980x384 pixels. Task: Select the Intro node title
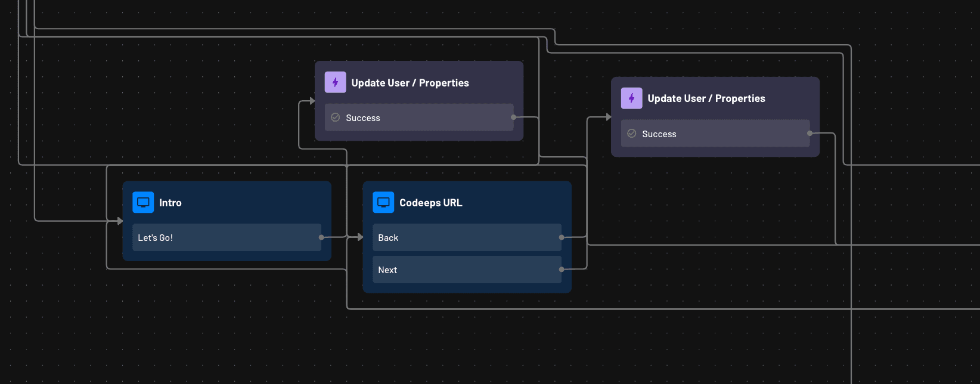(x=170, y=203)
